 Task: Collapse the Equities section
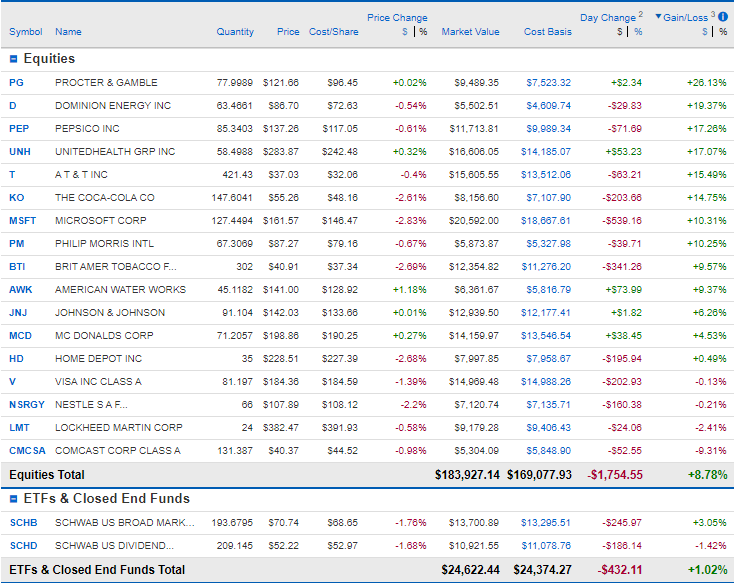[x=14, y=59]
